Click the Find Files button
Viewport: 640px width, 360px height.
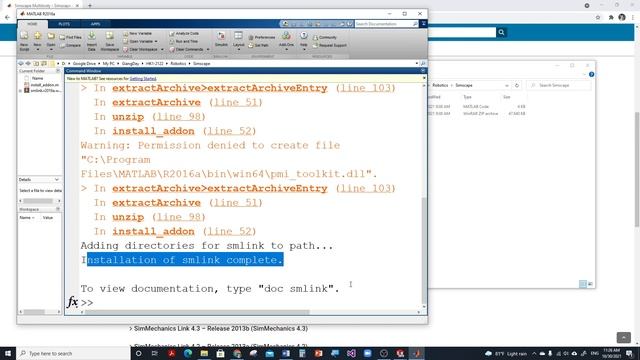71,37
